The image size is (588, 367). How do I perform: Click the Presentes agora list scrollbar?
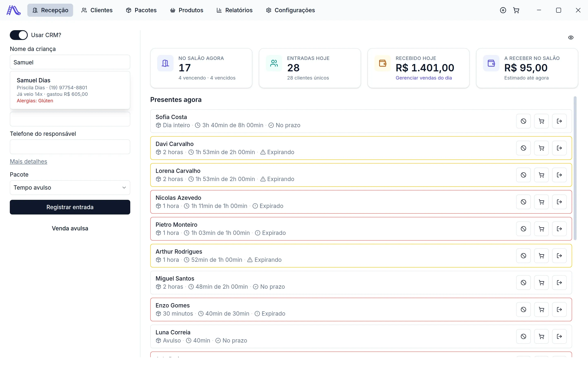pos(575,168)
